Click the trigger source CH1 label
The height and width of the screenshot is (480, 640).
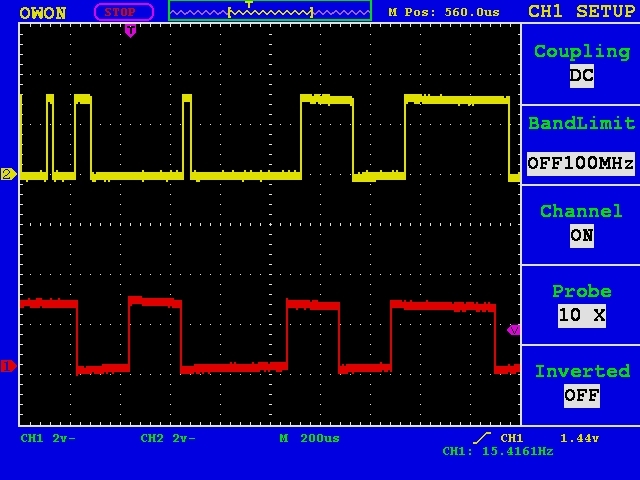511,438
